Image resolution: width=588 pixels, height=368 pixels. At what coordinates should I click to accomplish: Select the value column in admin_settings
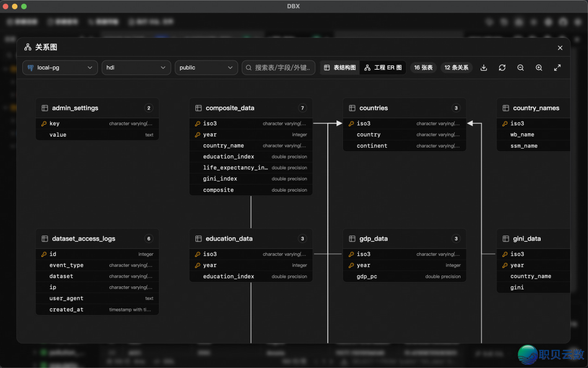97,134
